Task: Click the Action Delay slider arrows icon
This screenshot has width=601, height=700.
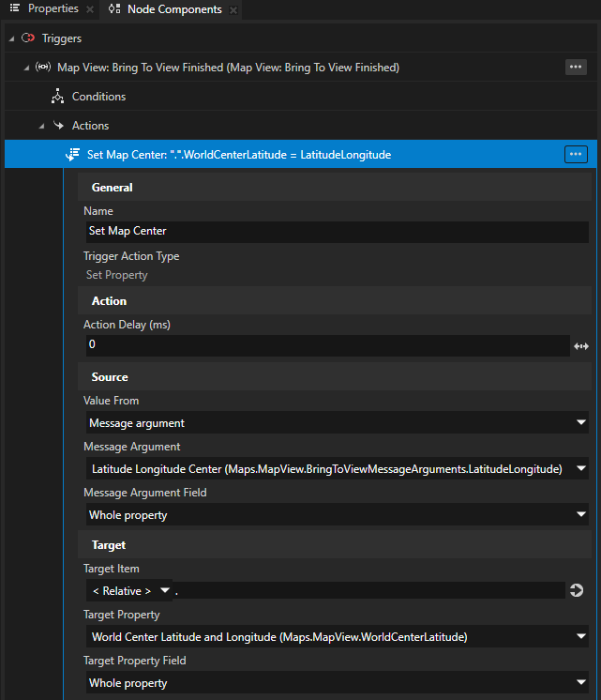Action: (x=580, y=346)
